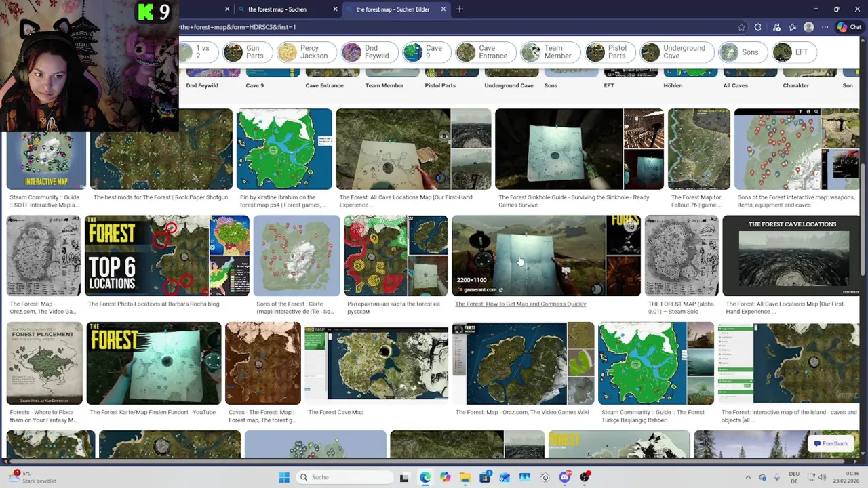Select the 'Cave Entrance' filter chip
Viewport: 868px width, 488px height.
pos(485,52)
